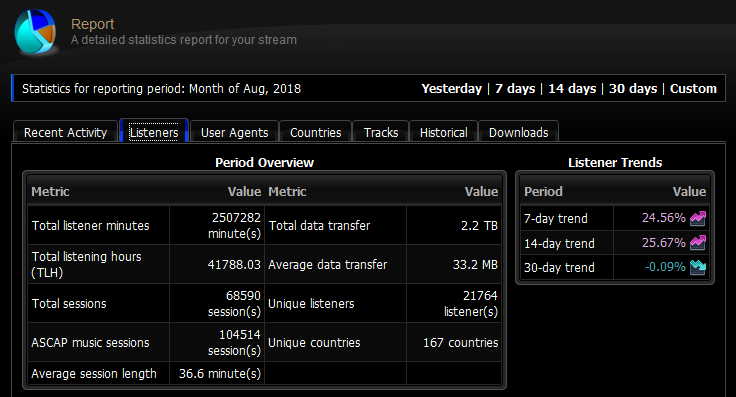Viewport: 736px width, 397px height.
Task: Select the 'Total listening hours (TLH)' label
Action: coord(86,265)
